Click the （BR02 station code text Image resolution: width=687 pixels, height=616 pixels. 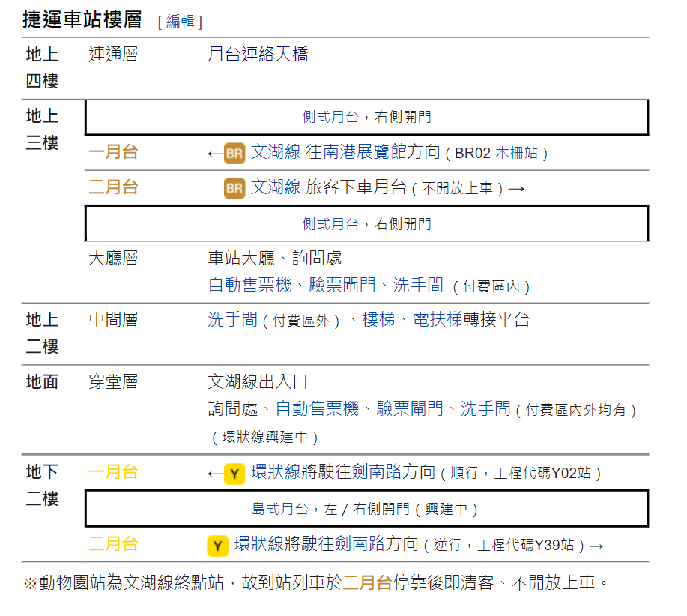pyautogui.click(x=467, y=154)
